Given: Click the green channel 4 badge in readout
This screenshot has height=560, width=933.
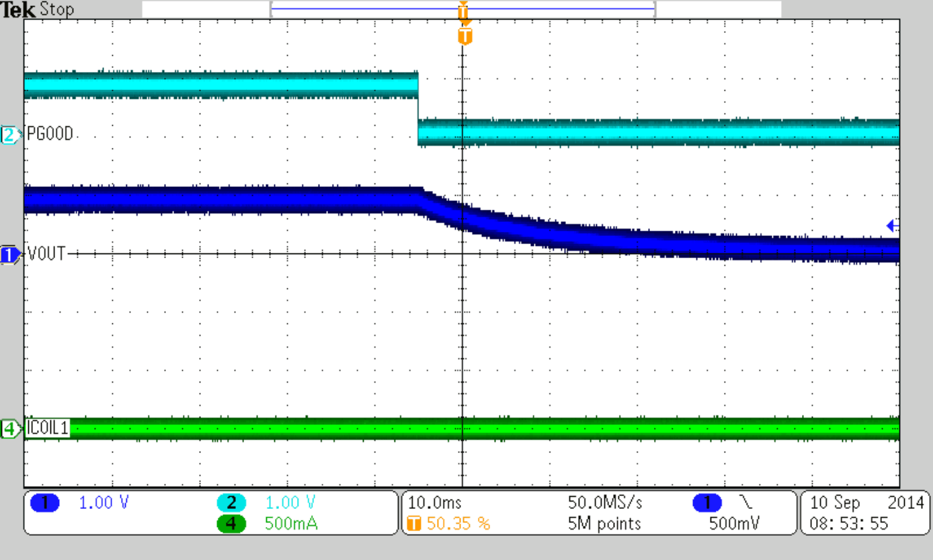Looking at the screenshot, I should pyautogui.click(x=231, y=524).
